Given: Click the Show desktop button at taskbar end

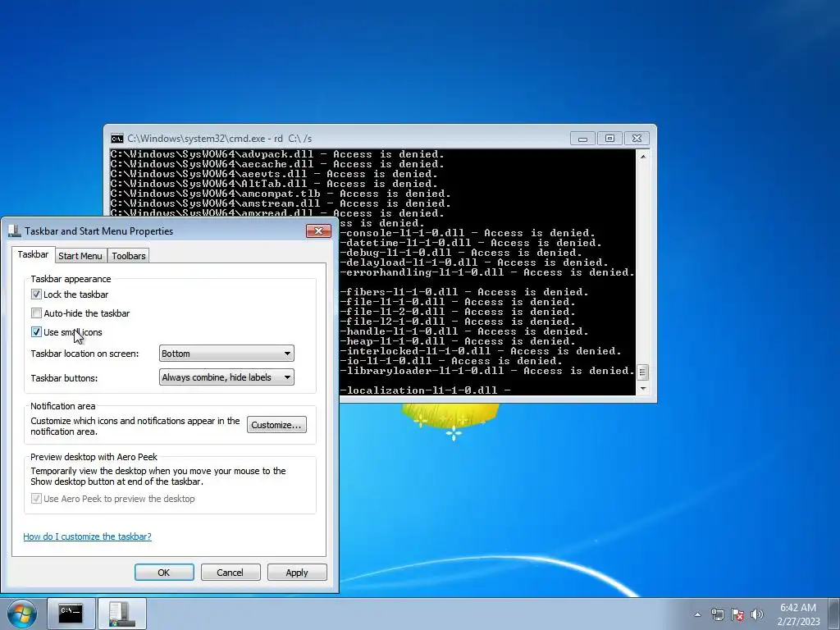Looking at the screenshot, I should (835, 614).
